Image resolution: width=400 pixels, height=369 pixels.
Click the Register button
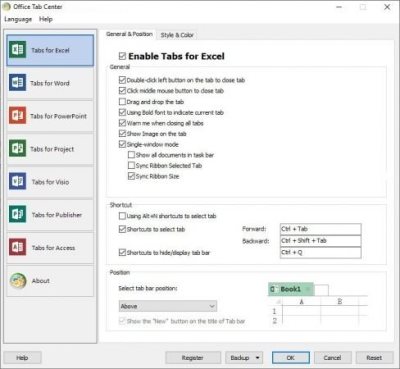click(193, 358)
